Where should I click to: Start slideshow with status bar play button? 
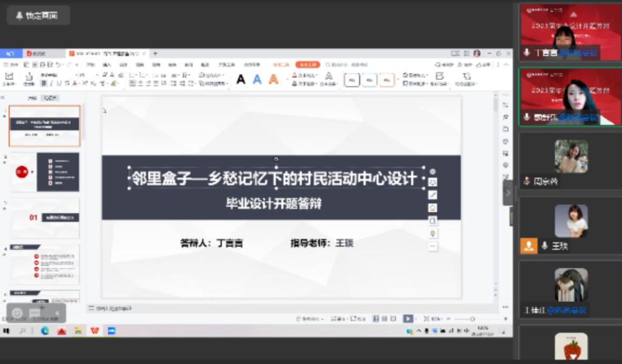coord(408,318)
